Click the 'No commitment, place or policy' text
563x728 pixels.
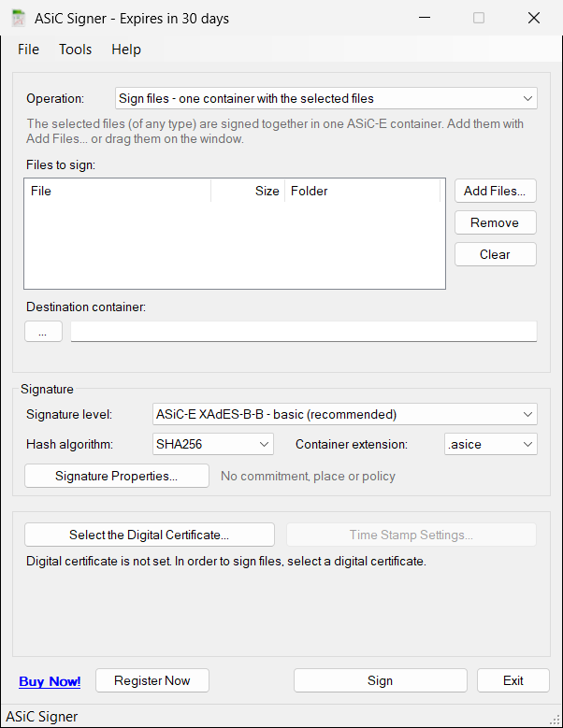coord(308,477)
